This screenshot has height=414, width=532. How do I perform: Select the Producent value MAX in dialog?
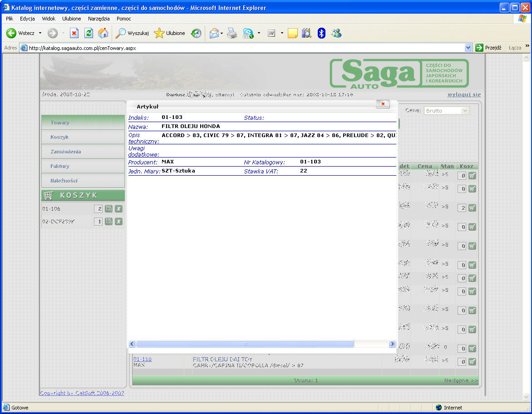[167, 162]
